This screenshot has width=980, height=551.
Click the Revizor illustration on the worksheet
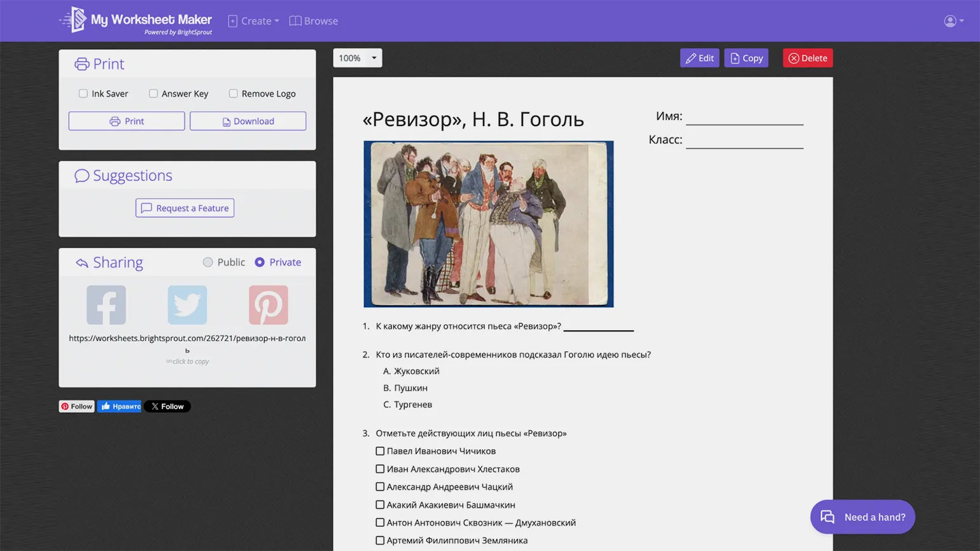click(x=488, y=224)
